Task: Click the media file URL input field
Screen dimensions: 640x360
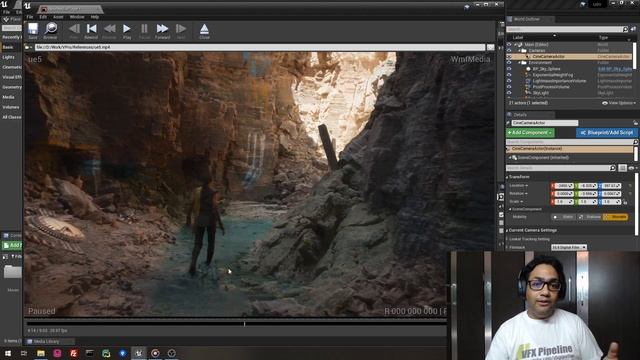Action: coord(260,47)
